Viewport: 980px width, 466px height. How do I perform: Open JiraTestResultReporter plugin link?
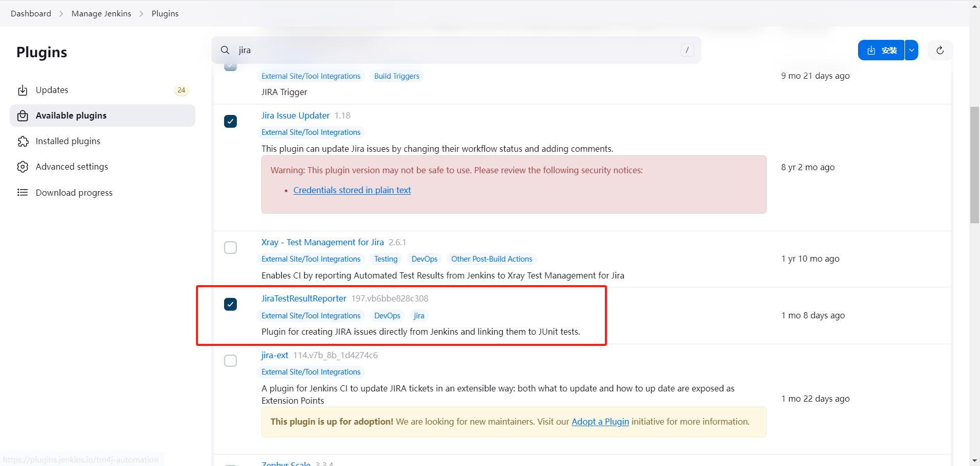click(304, 298)
